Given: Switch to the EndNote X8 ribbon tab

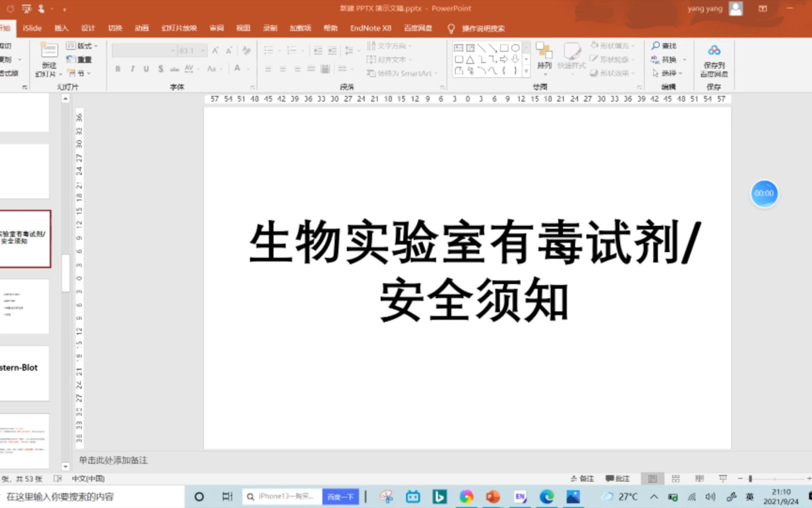Looking at the screenshot, I should (371, 28).
